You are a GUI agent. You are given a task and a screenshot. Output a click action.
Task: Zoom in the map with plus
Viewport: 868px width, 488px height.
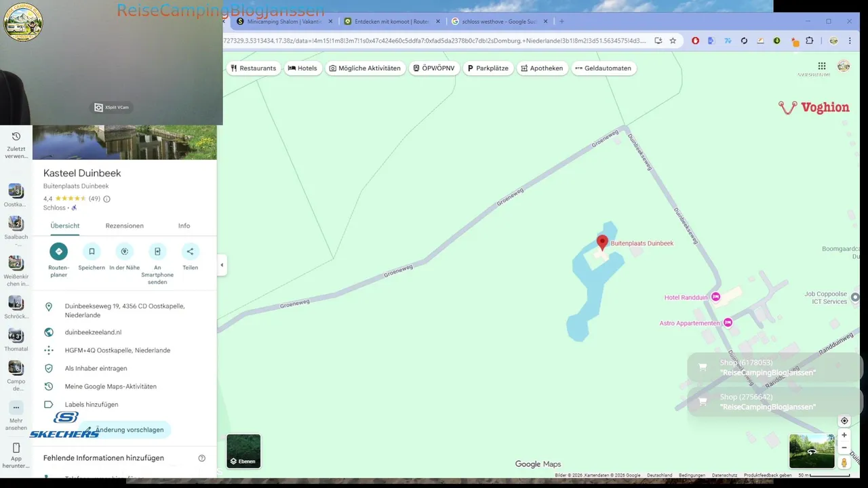coord(844,435)
